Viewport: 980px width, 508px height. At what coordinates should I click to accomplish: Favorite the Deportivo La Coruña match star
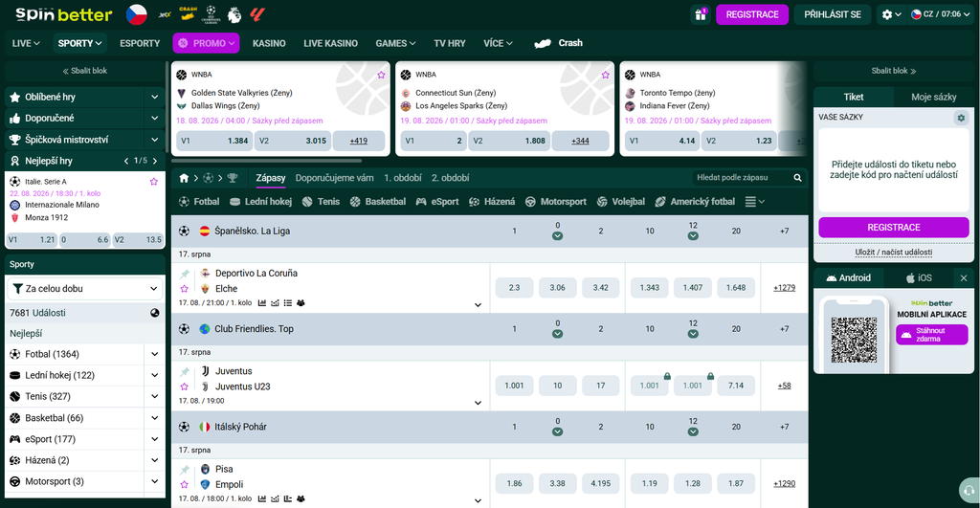pyautogui.click(x=185, y=289)
